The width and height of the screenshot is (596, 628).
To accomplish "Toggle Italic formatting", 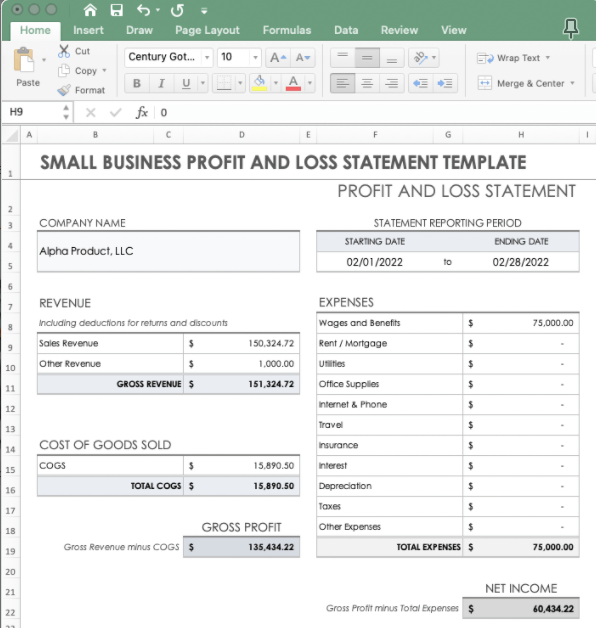I will [161, 83].
